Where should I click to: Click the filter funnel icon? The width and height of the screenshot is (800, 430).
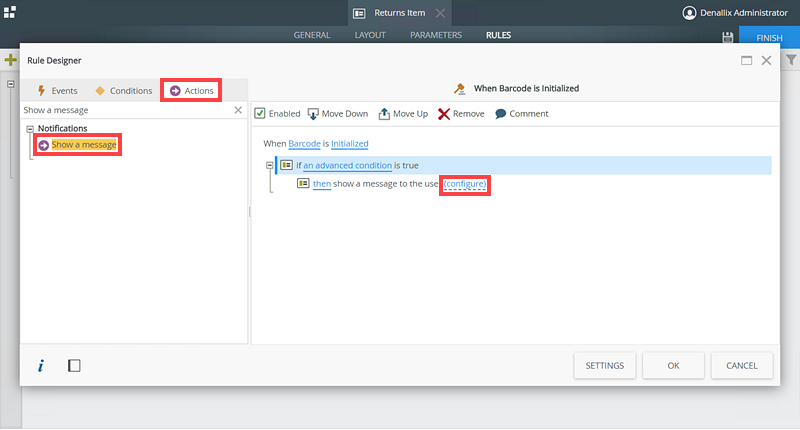coord(791,60)
